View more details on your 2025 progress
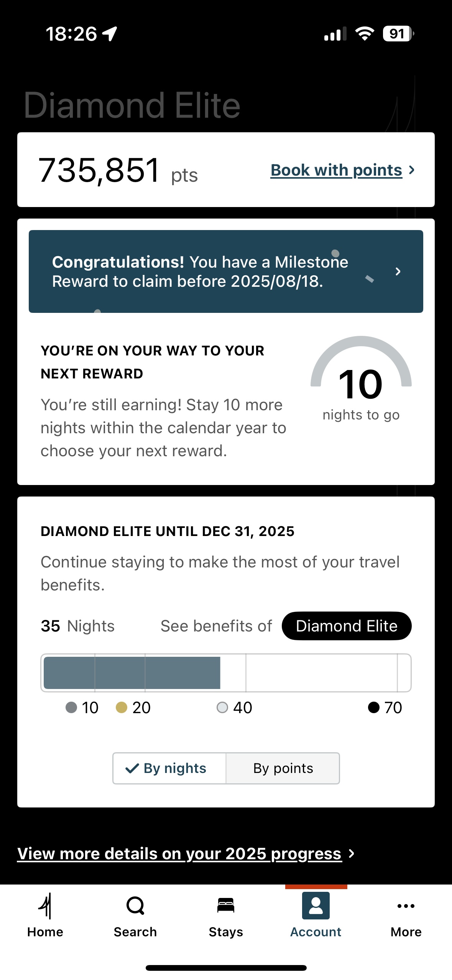Image resolution: width=452 pixels, height=980 pixels. click(179, 854)
